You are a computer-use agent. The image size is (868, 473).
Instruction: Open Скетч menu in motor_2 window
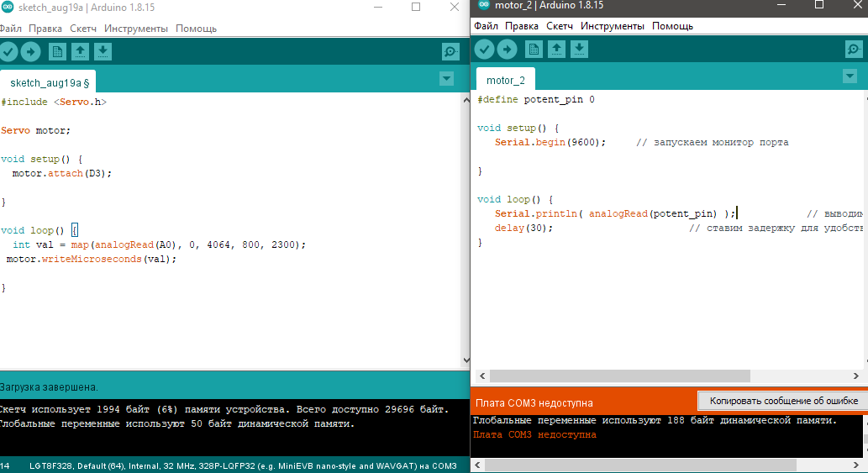(x=560, y=26)
